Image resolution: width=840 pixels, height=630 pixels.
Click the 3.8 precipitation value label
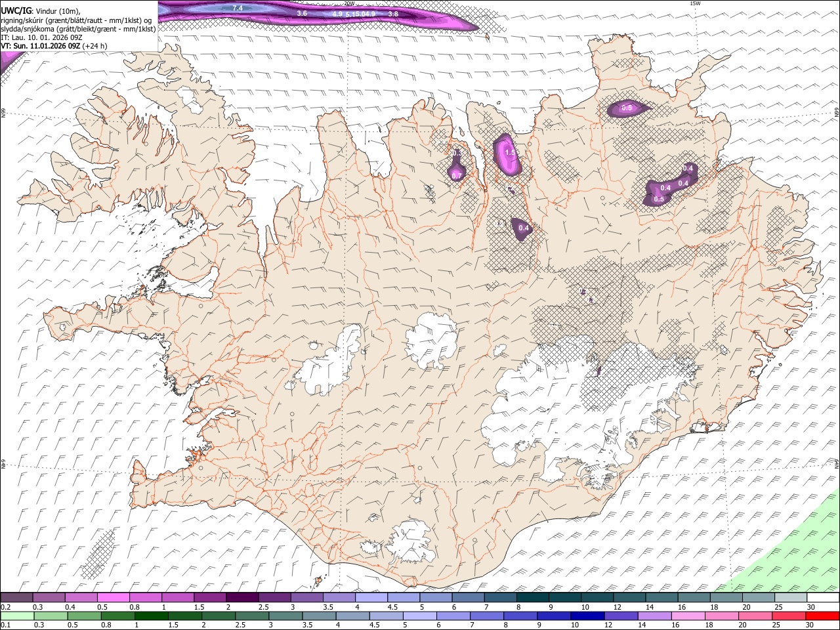click(x=393, y=14)
